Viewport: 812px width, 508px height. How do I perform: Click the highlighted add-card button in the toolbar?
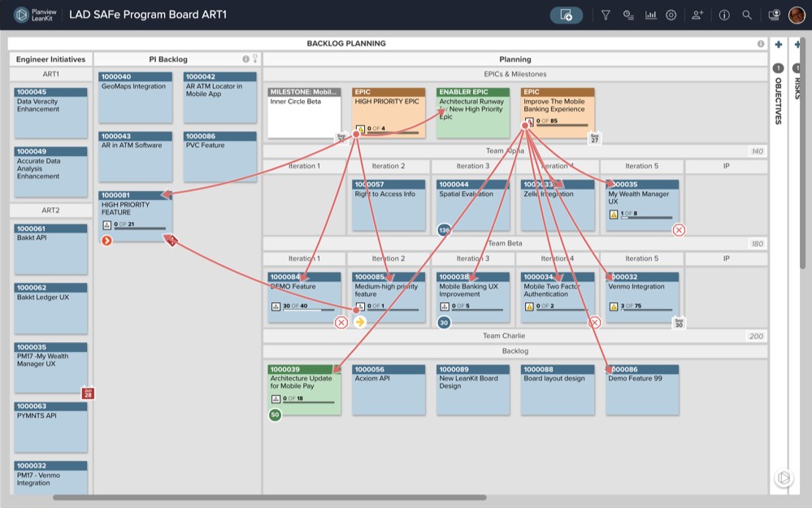[565, 14]
